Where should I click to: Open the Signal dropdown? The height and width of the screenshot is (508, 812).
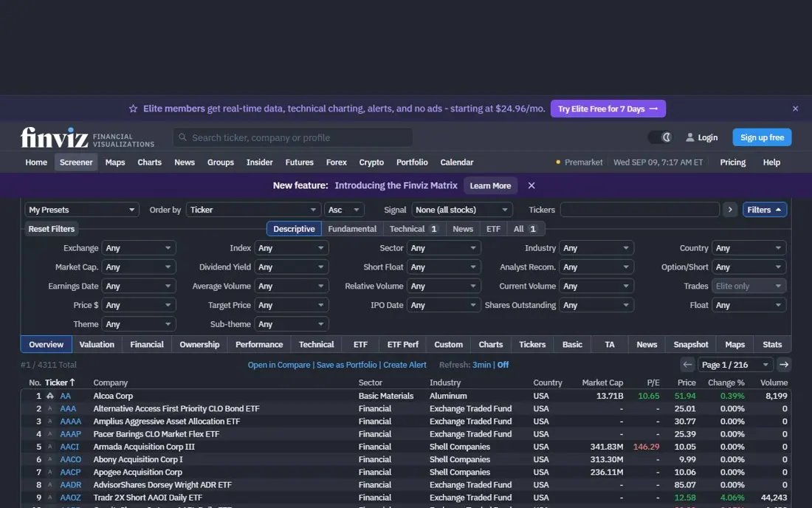point(462,210)
